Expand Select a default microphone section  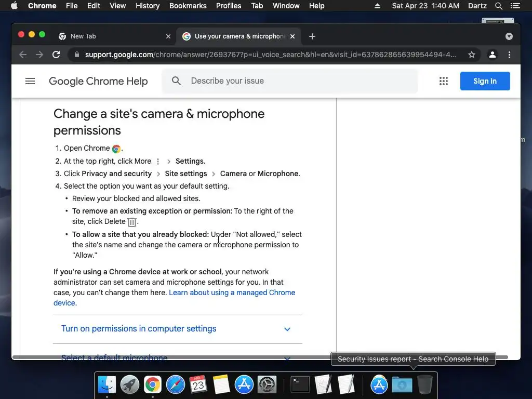(x=114, y=357)
